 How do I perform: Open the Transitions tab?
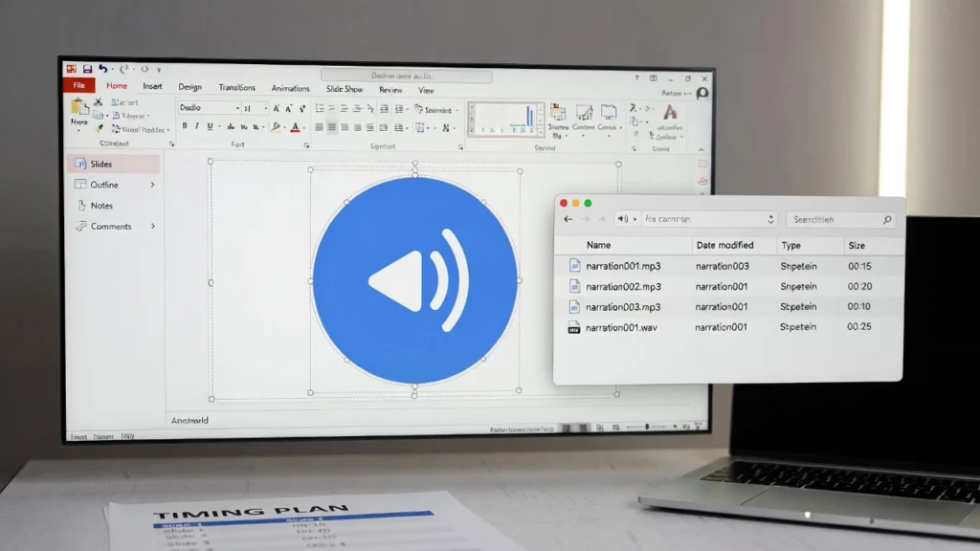pyautogui.click(x=237, y=87)
